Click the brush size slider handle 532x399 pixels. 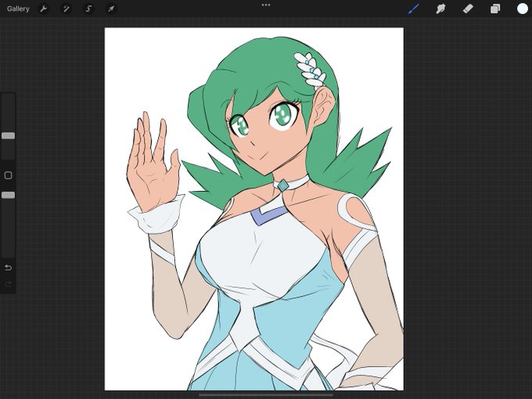(8, 135)
